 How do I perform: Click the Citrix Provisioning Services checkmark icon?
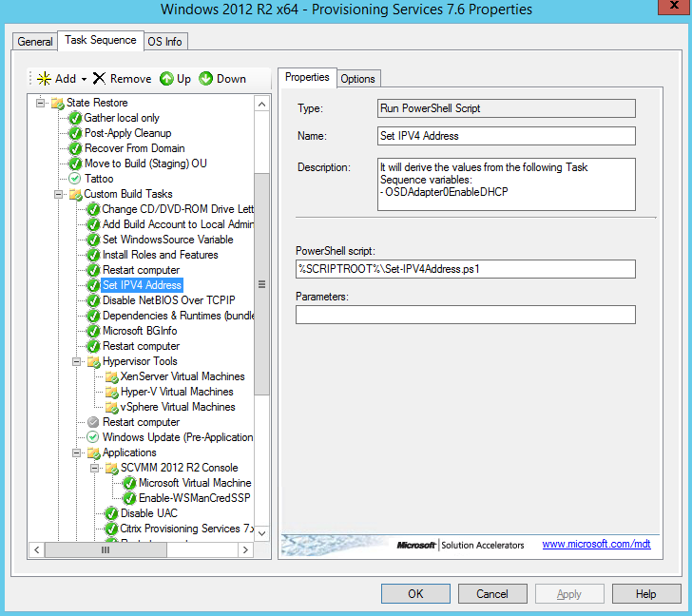tap(111, 529)
